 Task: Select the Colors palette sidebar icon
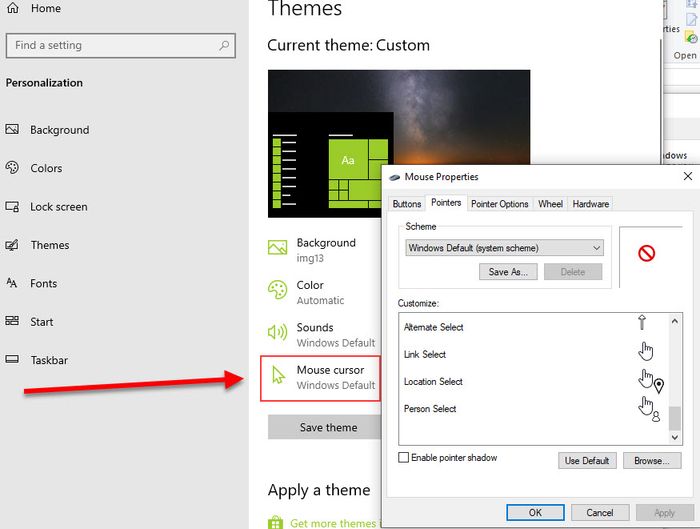pyautogui.click(x=12, y=168)
